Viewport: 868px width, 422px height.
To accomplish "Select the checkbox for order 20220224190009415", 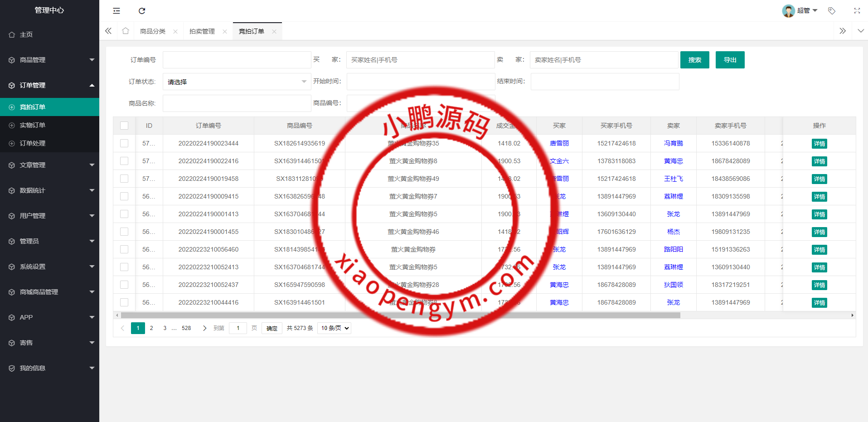I will pyautogui.click(x=124, y=196).
